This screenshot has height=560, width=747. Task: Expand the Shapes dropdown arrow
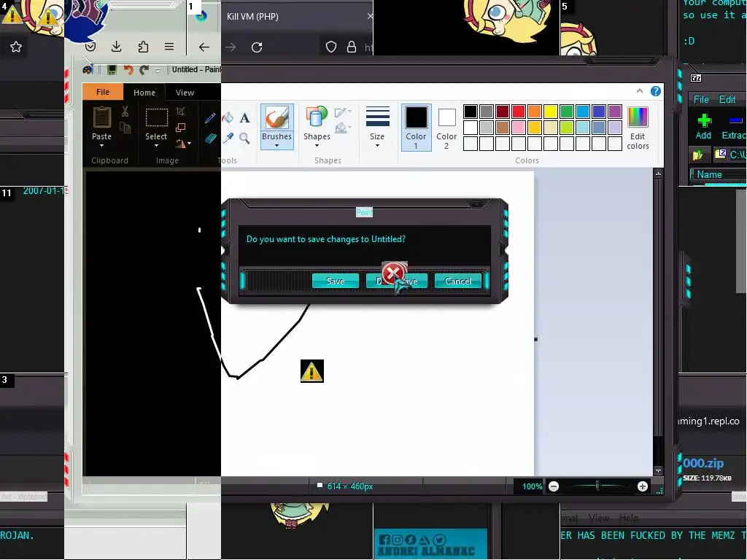coord(317,146)
